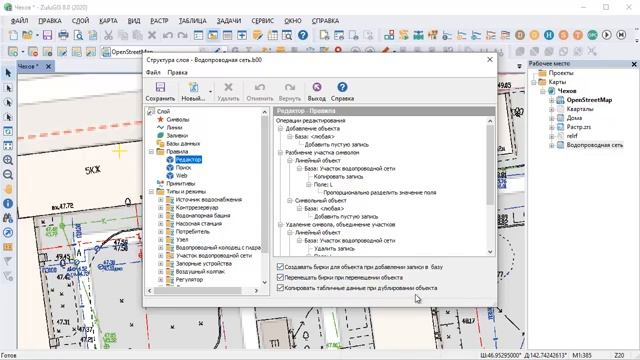
Task: Expand the Потребитель tree node
Action: (x=160, y=231)
